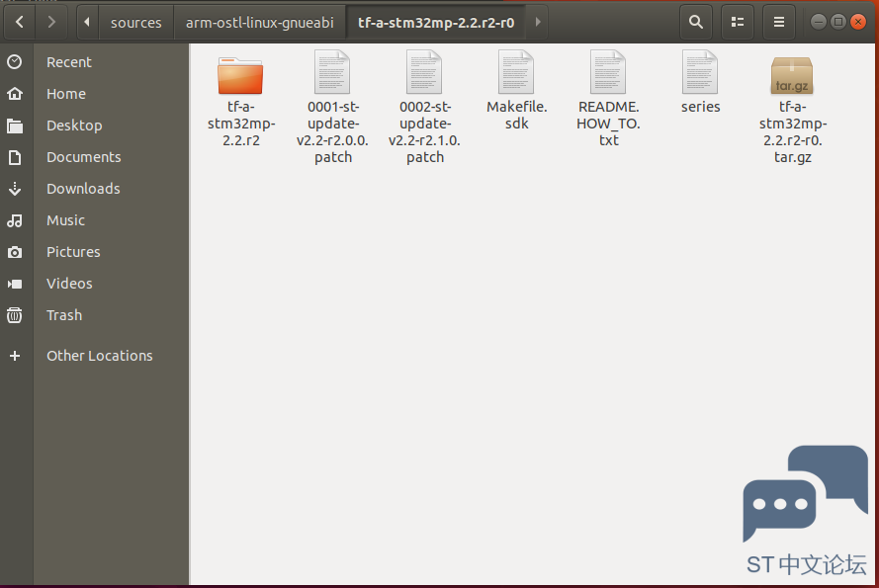
Task: Click the Trash bin icon in sidebar
Action: pyautogui.click(x=15, y=315)
